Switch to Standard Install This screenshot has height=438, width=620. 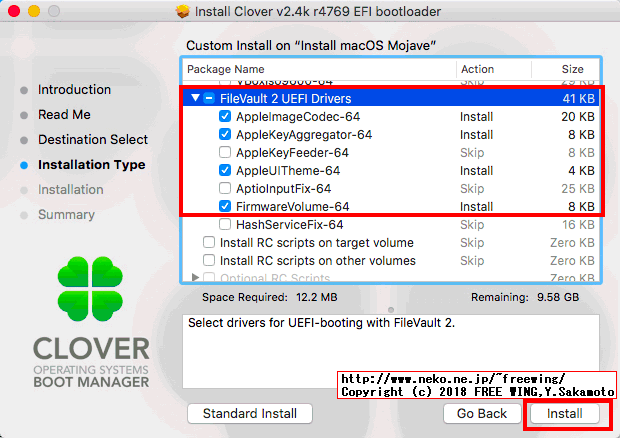coord(250,413)
